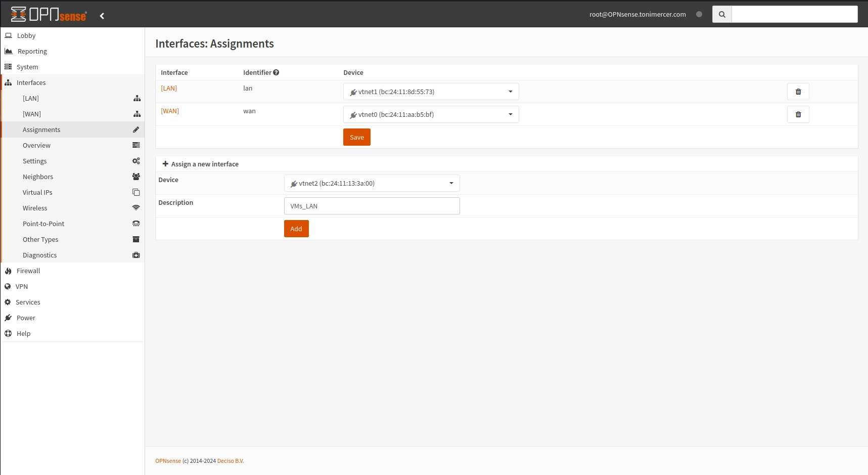This screenshot has height=475, width=868.
Task: Click the plus icon next to Assign a new interface
Action: (165, 164)
